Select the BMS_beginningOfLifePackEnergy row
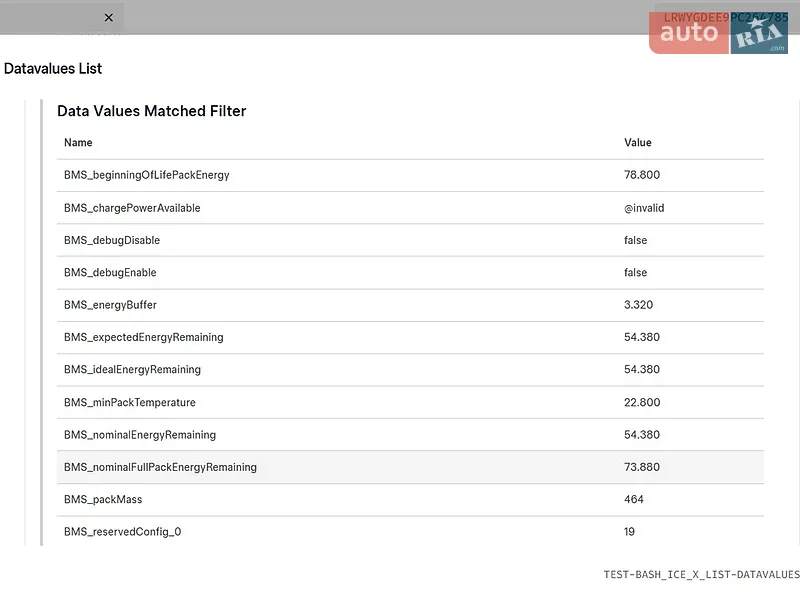The height and width of the screenshot is (600, 800). (410, 175)
